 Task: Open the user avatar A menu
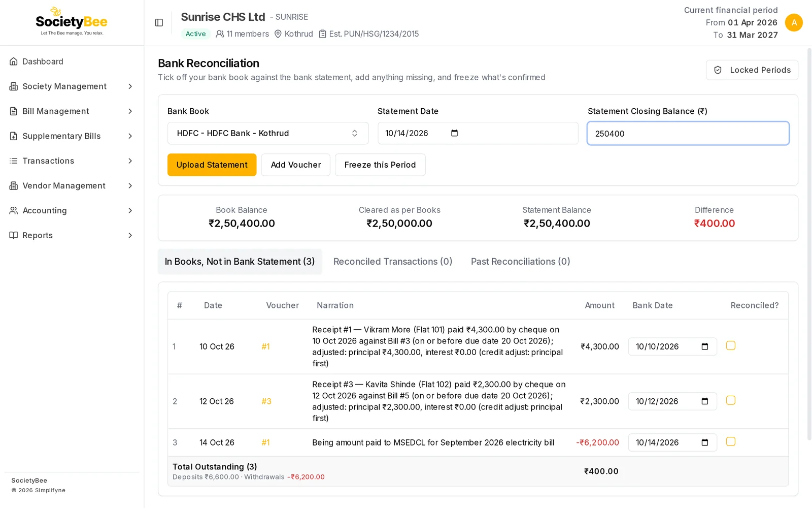click(794, 23)
